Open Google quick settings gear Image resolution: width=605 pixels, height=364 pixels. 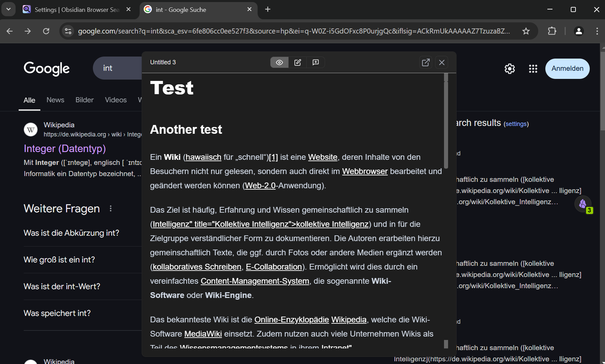pos(509,69)
